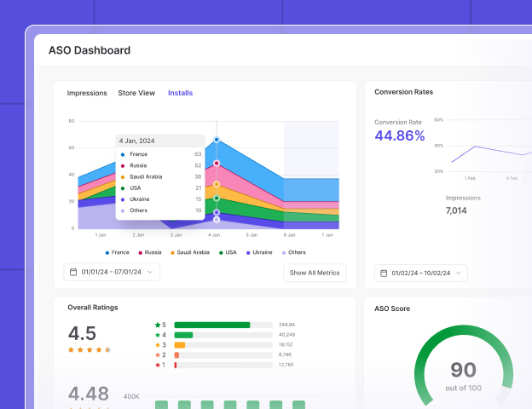Click the France data point on 4 Jan
This screenshot has height=409, width=532.
(x=217, y=140)
